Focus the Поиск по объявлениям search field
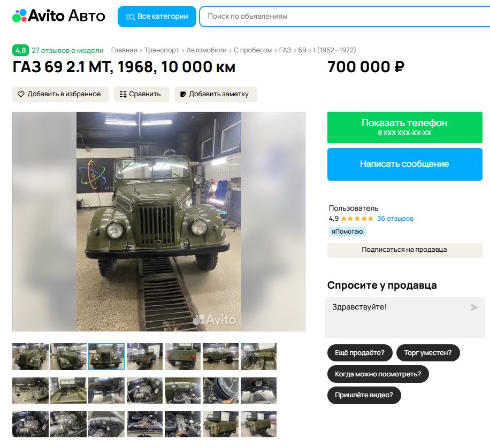 click(x=344, y=17)
